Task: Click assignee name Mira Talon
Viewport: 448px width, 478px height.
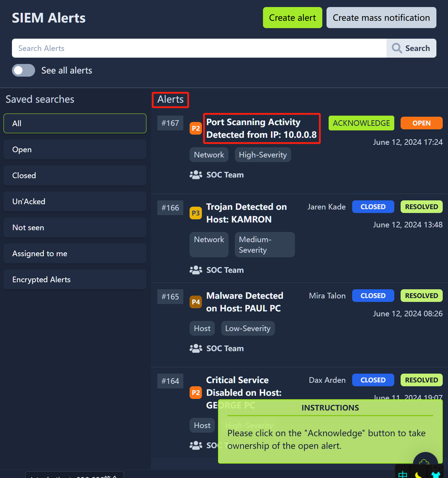Action: coord(327,296)
